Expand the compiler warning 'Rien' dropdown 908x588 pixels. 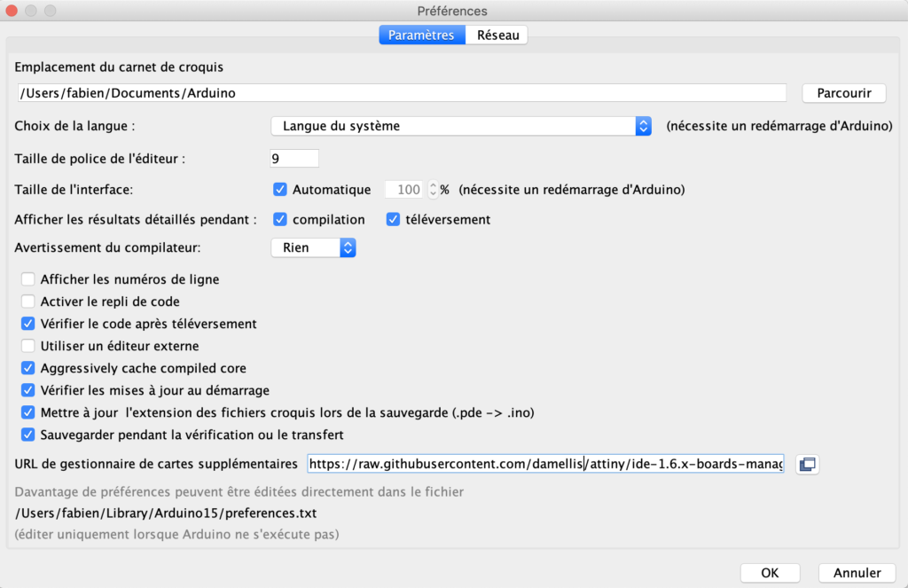(313, 247)
